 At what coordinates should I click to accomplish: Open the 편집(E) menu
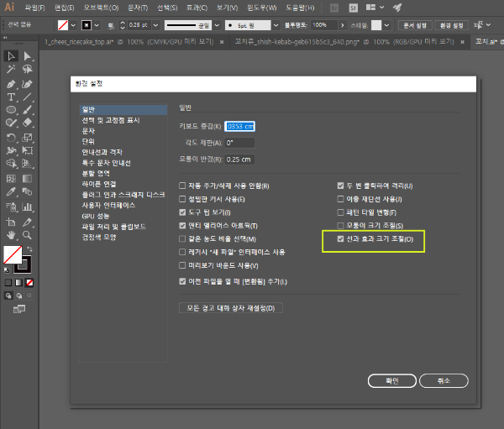pos(65,8)
